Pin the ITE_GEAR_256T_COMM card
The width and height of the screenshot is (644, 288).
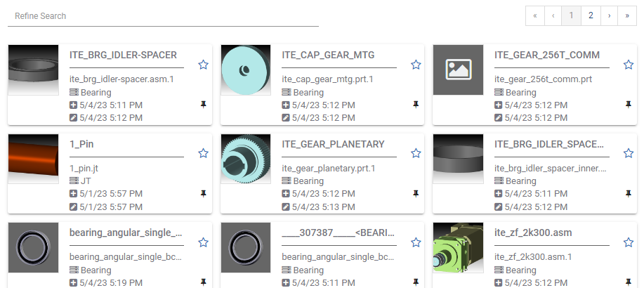click(x=629, y=105)
